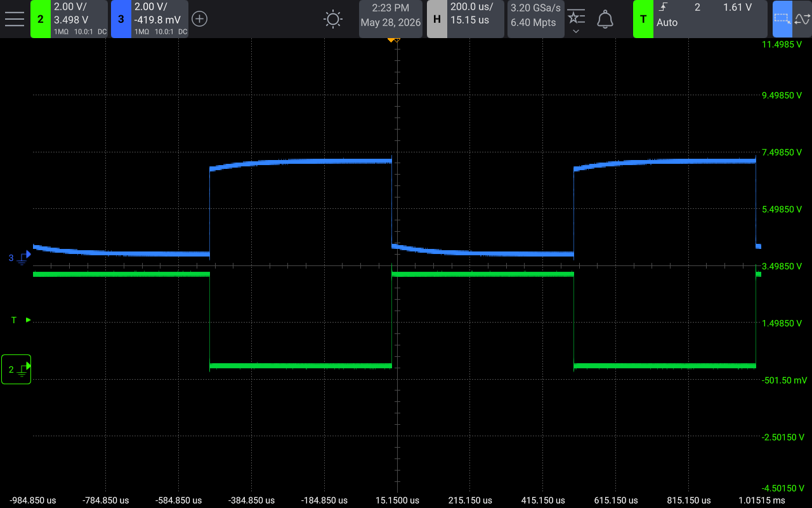Click the 815.150 us time label
The image size is (812, 508).
click(x=688, y=500)
